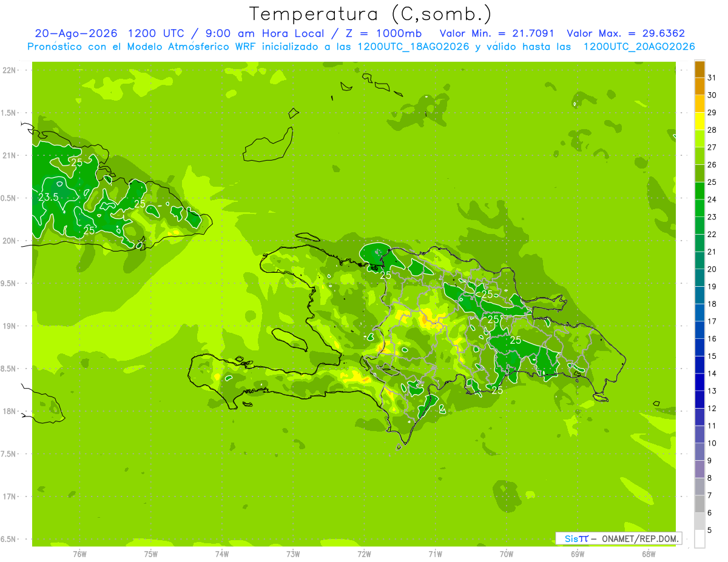
Task: Click the valid-until time 1200UTC_20AGO2026
Action: 639,47
